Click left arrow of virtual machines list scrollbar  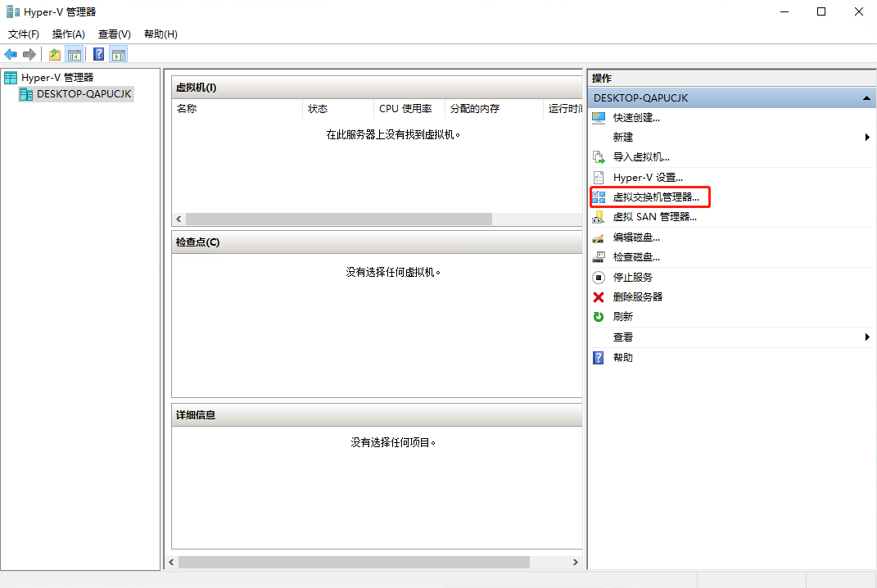tap(179, 219)
